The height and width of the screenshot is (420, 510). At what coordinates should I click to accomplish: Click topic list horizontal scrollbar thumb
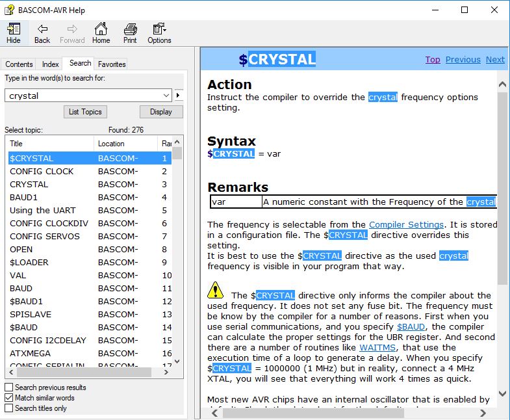pyautogui.click(x=84, y=372)
